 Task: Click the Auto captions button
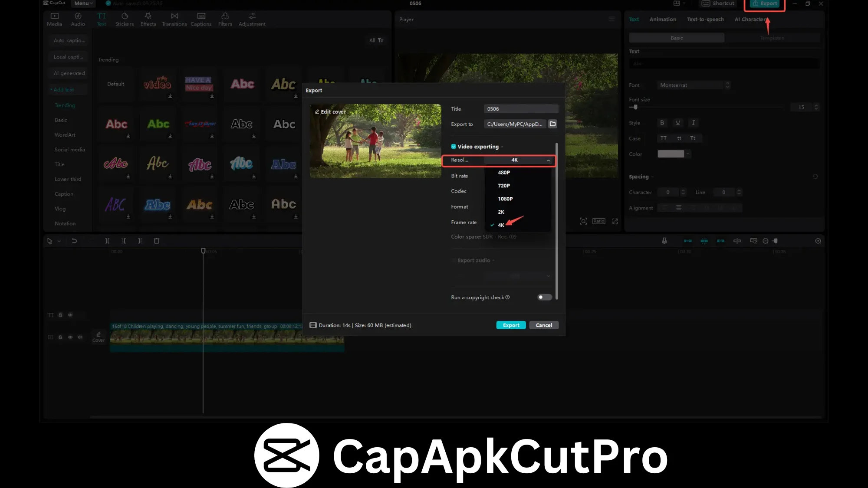[x=68, y=40]
